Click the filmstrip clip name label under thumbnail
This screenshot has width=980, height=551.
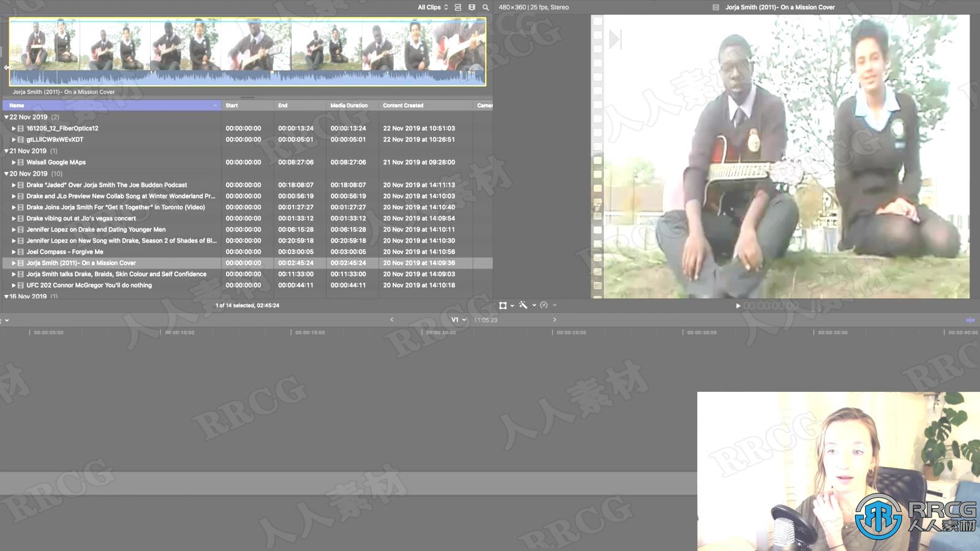pyautogui.click(x=64, y=92)
